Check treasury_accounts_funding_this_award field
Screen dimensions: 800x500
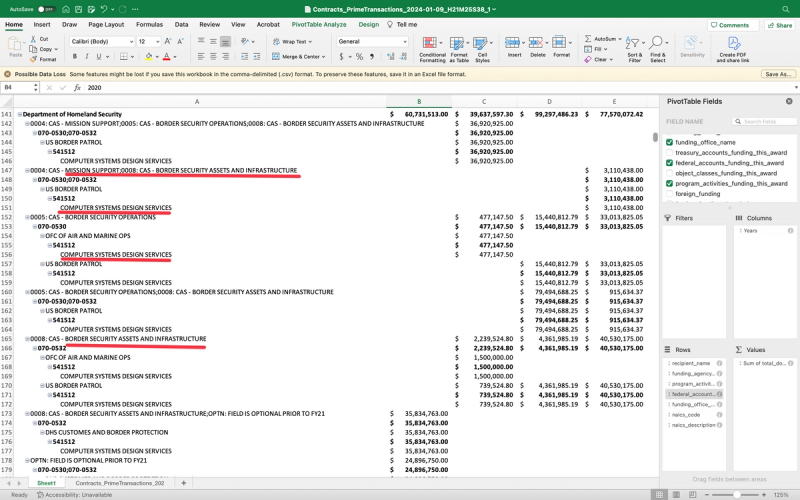(x=669, y=152)
